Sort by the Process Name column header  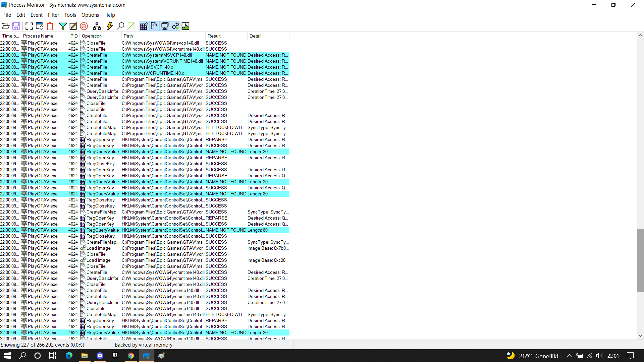[x=38, y=36]
